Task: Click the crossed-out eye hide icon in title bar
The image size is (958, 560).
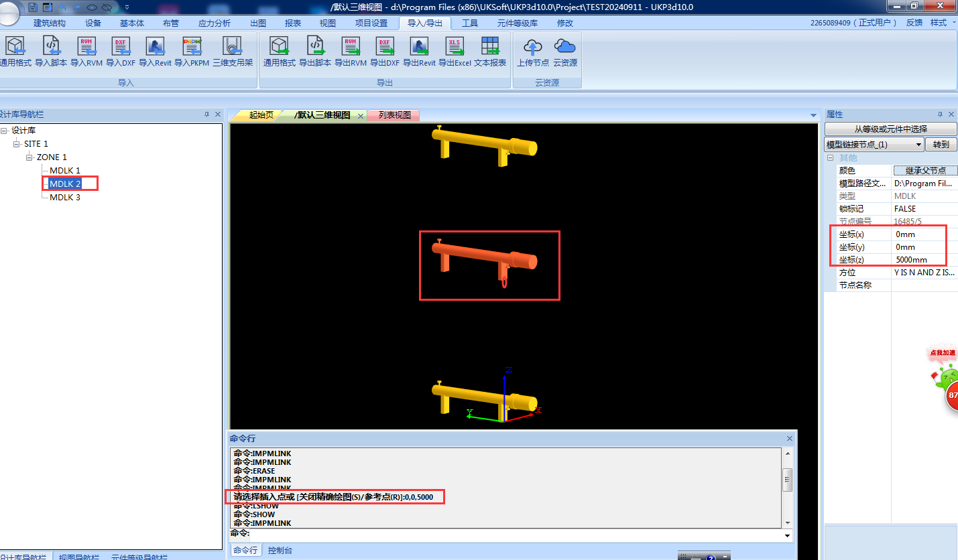Action: click(106, 7)
